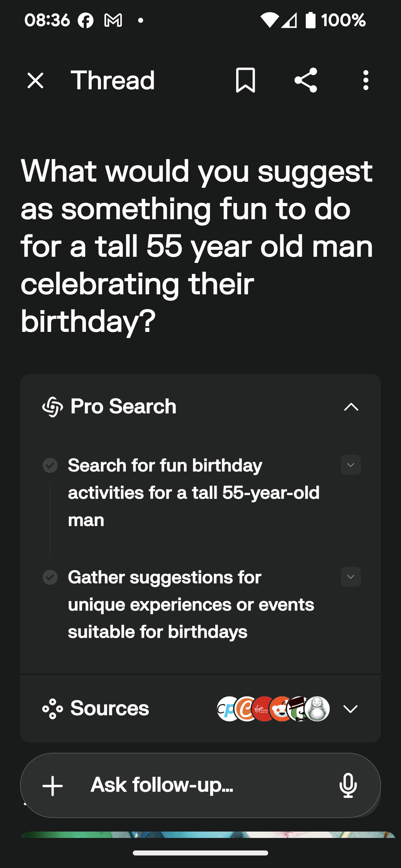Viewport: 401px width, 868px height.
Task: Expand the Gather suggestions step details
Action: click(350, 577)
